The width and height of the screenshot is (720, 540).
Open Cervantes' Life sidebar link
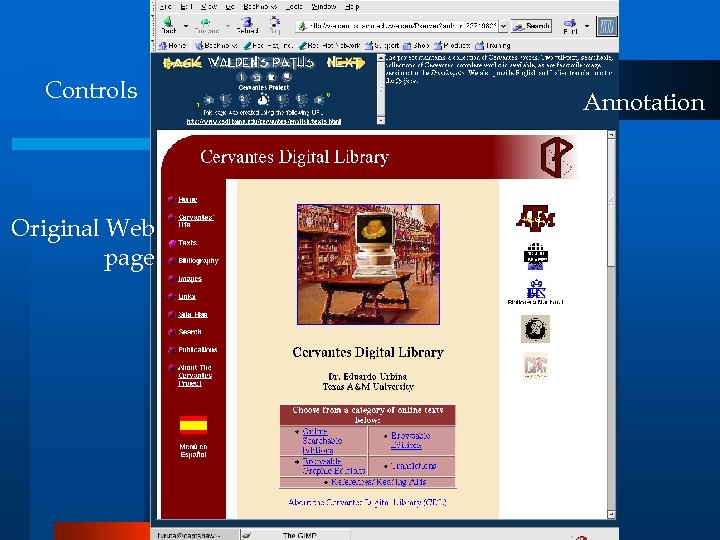click(196, 221)
